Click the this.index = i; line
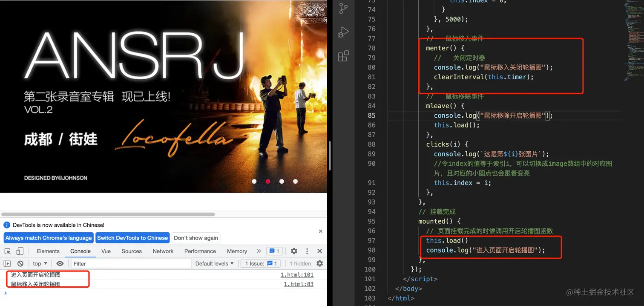Screen dimensions: 644x306 coord(463,183)
